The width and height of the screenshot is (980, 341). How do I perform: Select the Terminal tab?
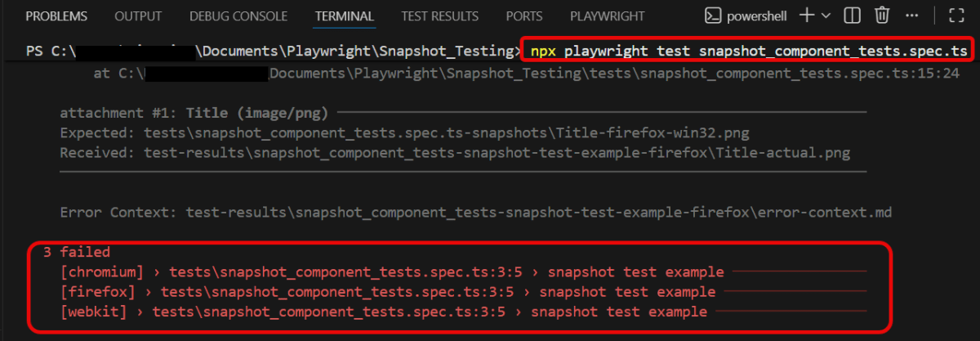click(x=344, y=16)
